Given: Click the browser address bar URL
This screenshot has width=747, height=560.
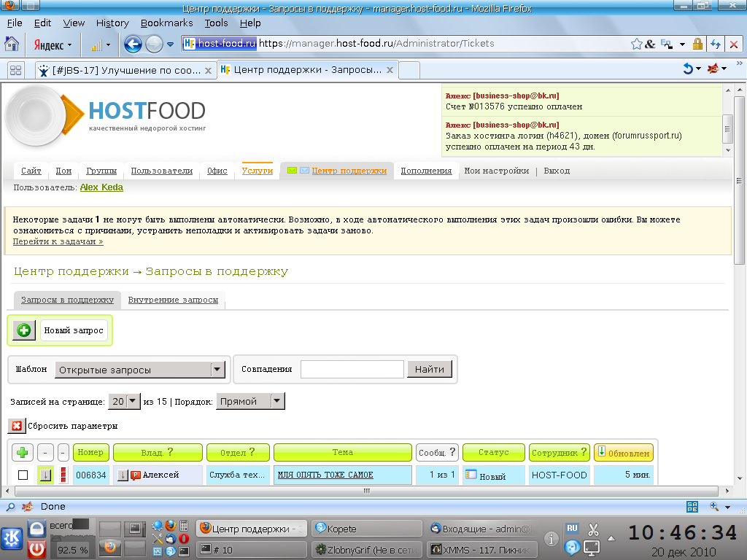Looking at the screenshot, I should [376, 43].
